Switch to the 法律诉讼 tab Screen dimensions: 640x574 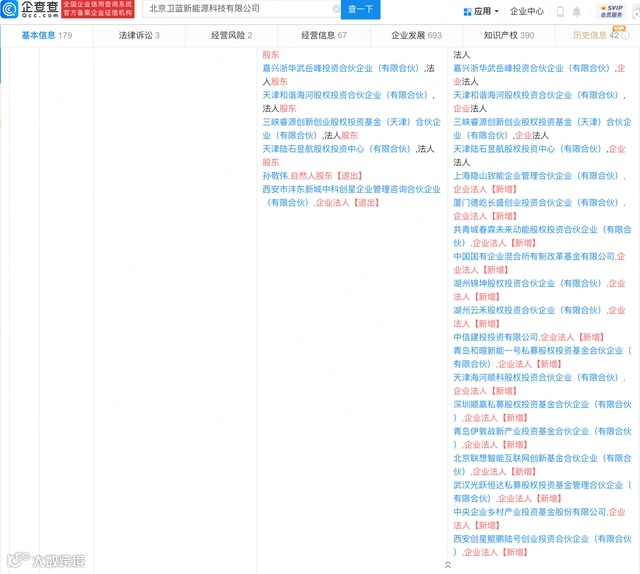[139, 35]
